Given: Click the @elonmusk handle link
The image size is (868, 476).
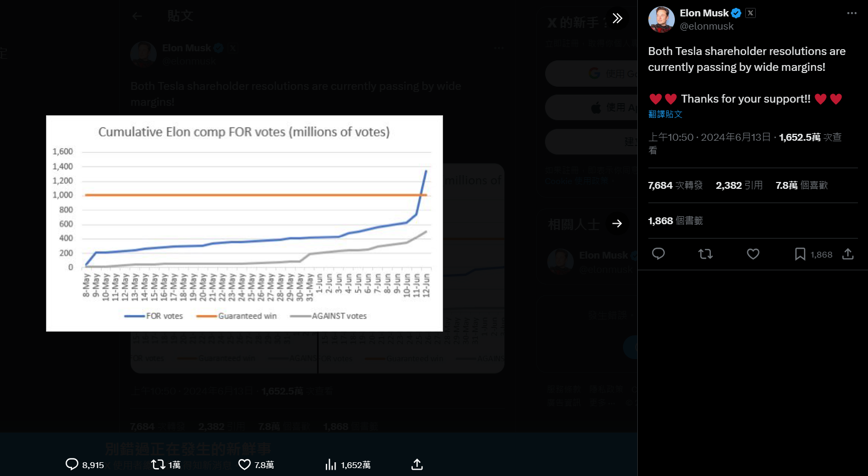Looking at the screenshot, I should (x=707, y=26).
